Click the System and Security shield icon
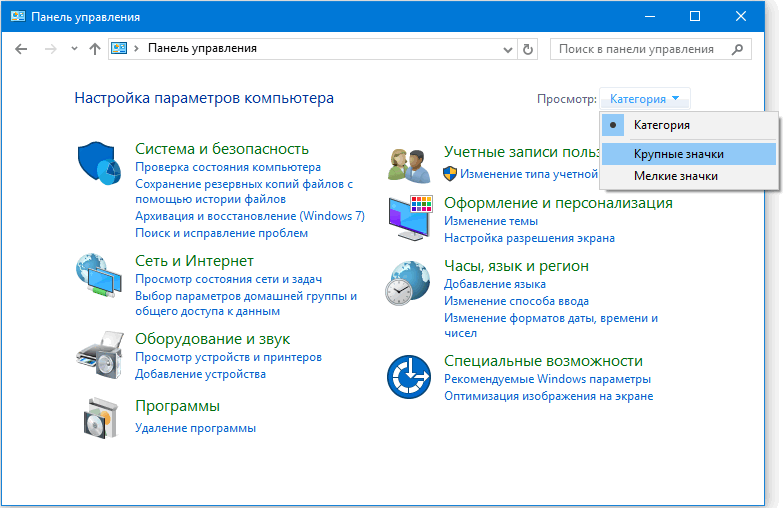 coord(98,162)
